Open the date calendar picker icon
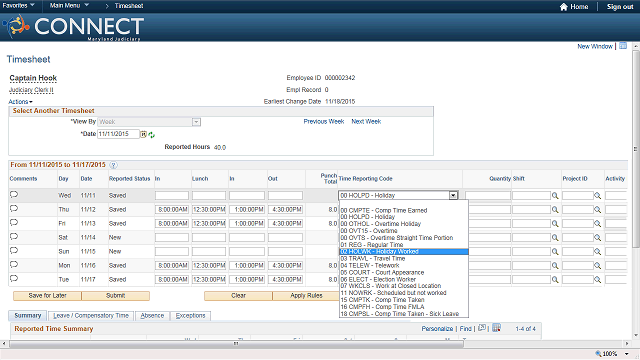This screenshot has height=360, width=640. (144, 134)
